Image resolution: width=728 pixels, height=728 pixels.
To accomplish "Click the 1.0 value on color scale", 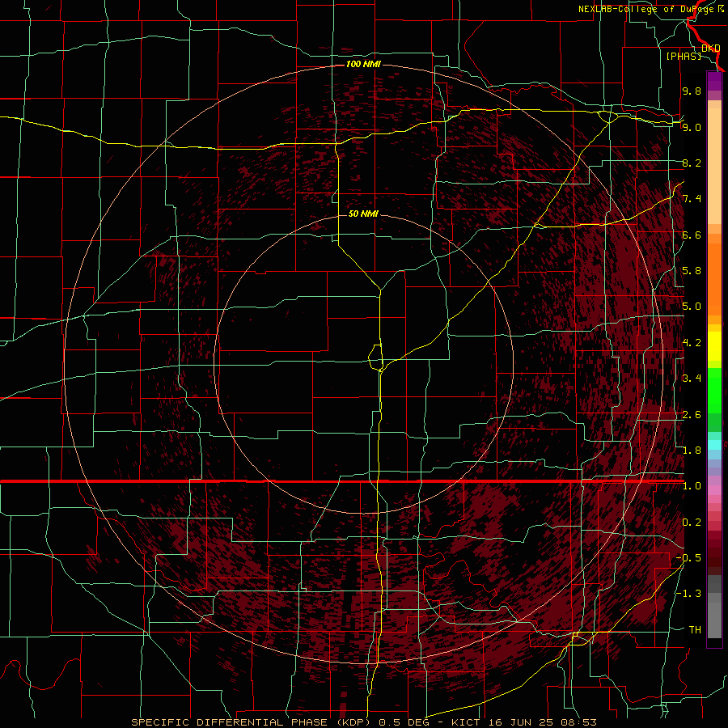I will pos(692,486).
